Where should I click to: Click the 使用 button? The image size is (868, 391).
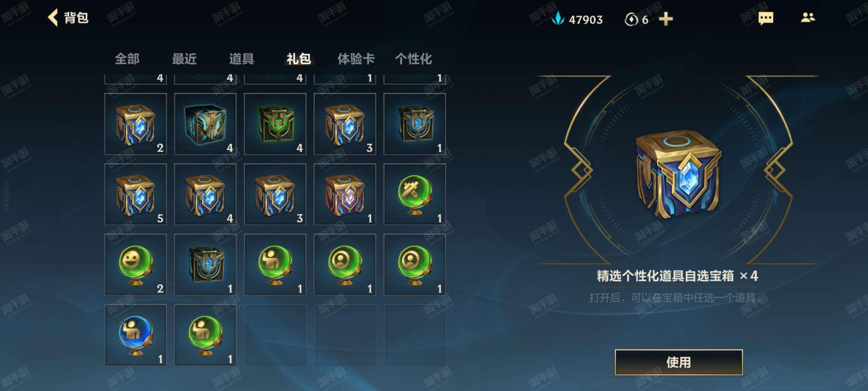(x=679, y=362)
